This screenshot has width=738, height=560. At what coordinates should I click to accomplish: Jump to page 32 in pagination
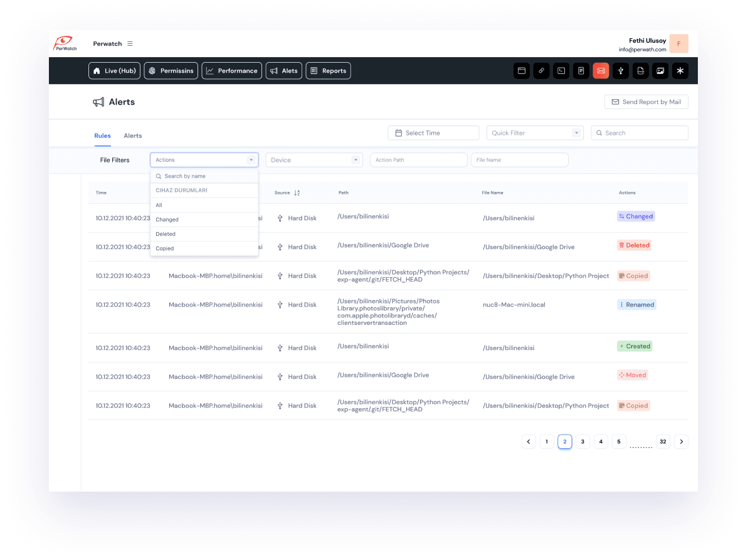pyautogui.click(x=663, y=441)
